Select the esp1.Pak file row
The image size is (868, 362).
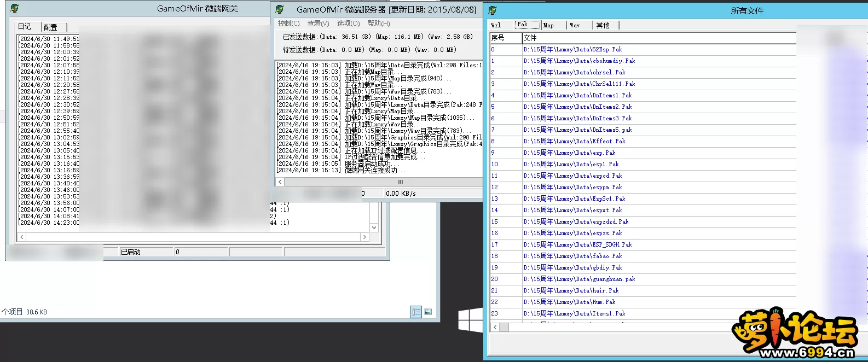click(x=643, y=164)
